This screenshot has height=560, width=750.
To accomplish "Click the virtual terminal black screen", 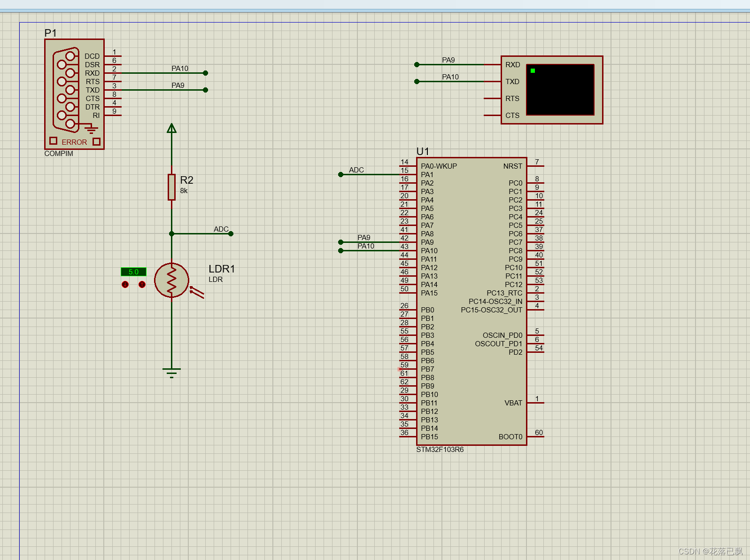I will tap(560, 90).
